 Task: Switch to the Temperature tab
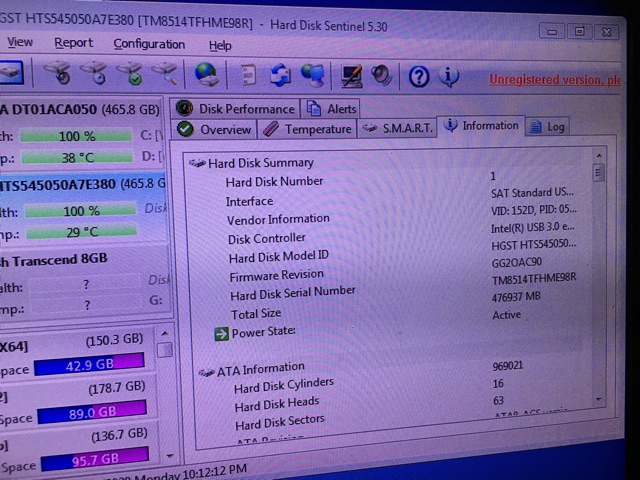click(x=309, y=129)
